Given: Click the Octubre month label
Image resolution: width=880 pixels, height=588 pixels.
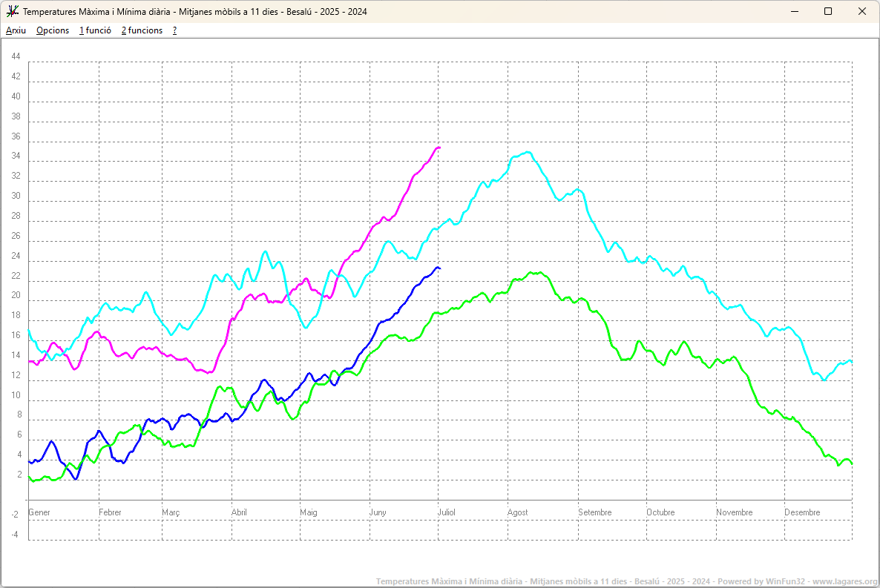Looking at the screenshot, I should (660, 512).
